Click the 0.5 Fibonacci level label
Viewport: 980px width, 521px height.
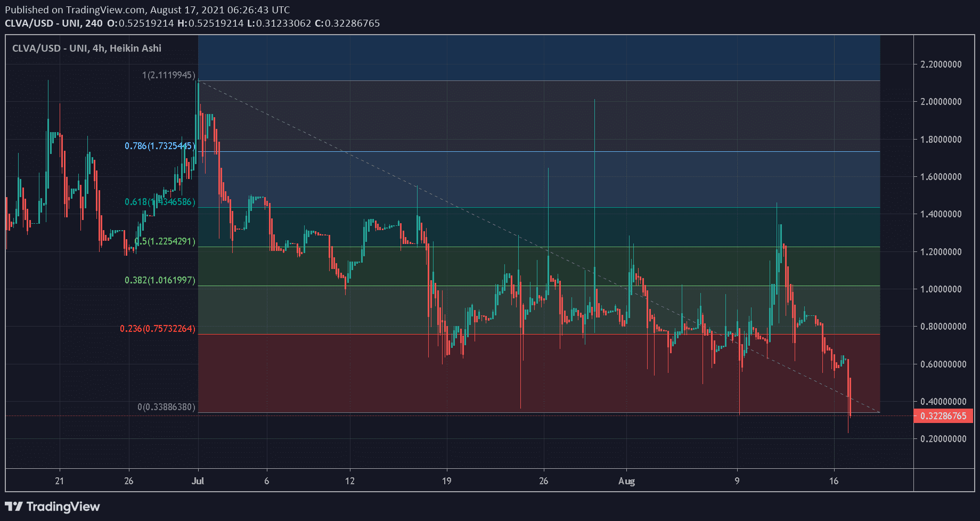(165, 241)
